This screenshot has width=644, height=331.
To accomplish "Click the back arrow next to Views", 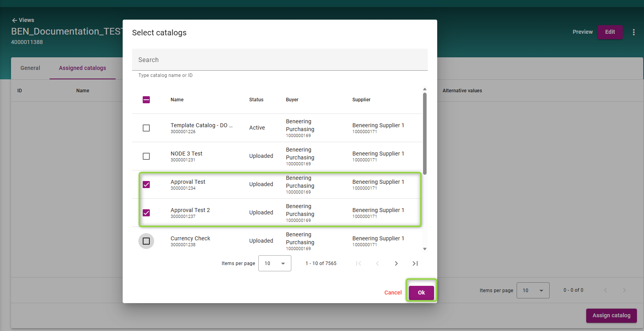I will [14, 20].
